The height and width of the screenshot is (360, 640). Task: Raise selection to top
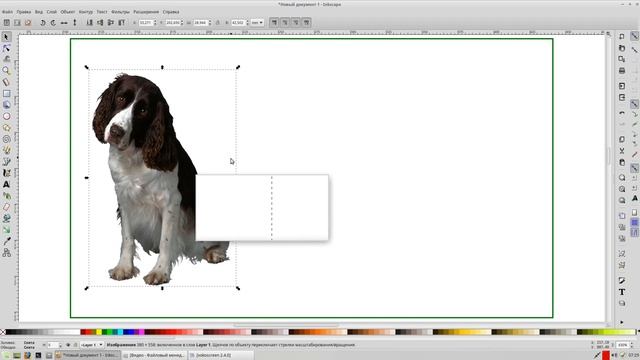(121, 22)
